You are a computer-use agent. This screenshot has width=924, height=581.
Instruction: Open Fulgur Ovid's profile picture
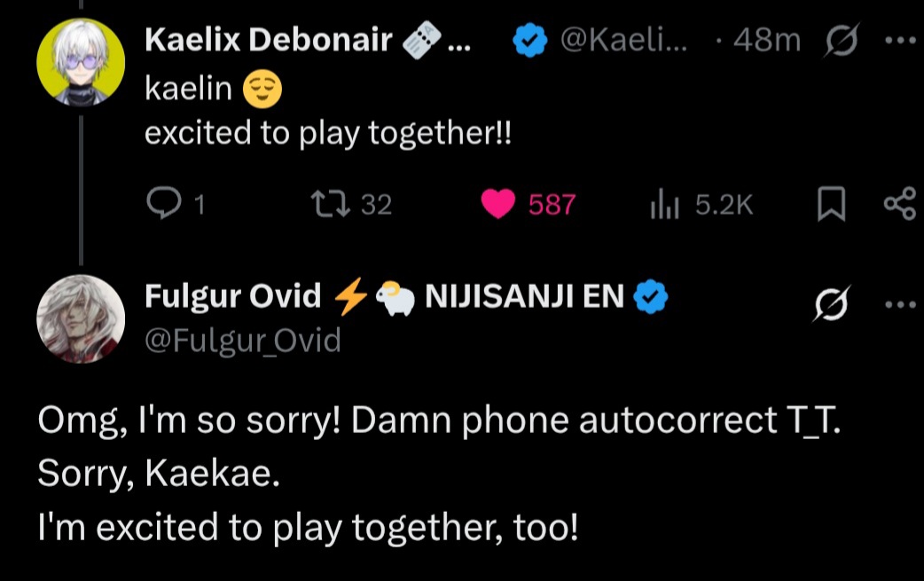pyautogui.click(x=81, y=318)
